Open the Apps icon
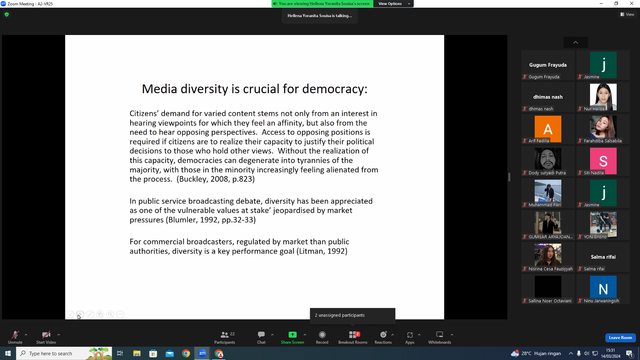The height and width of the screenshot is (360, 640). tap(410, 335)
